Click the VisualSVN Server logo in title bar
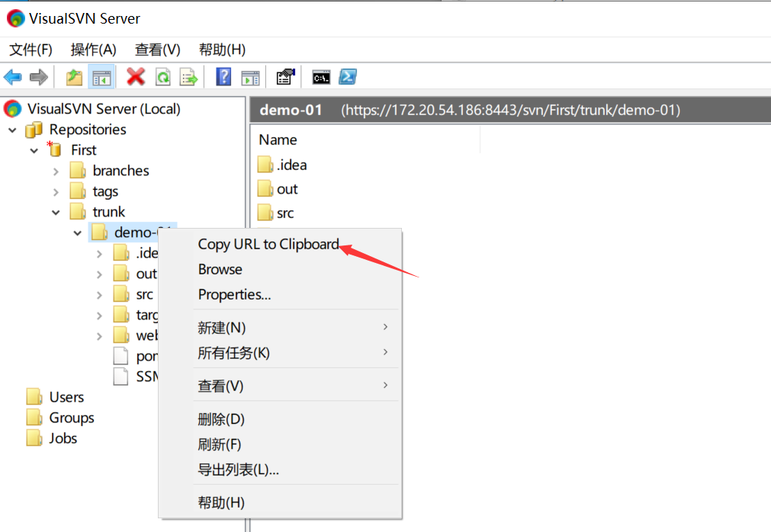 (x=15, y=18)
